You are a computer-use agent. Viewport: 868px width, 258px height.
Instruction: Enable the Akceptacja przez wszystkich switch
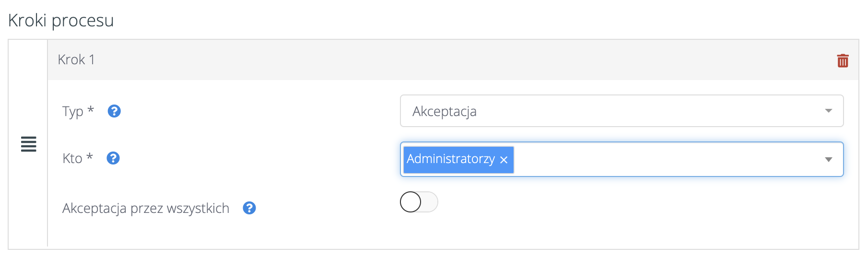click(419, 202)
